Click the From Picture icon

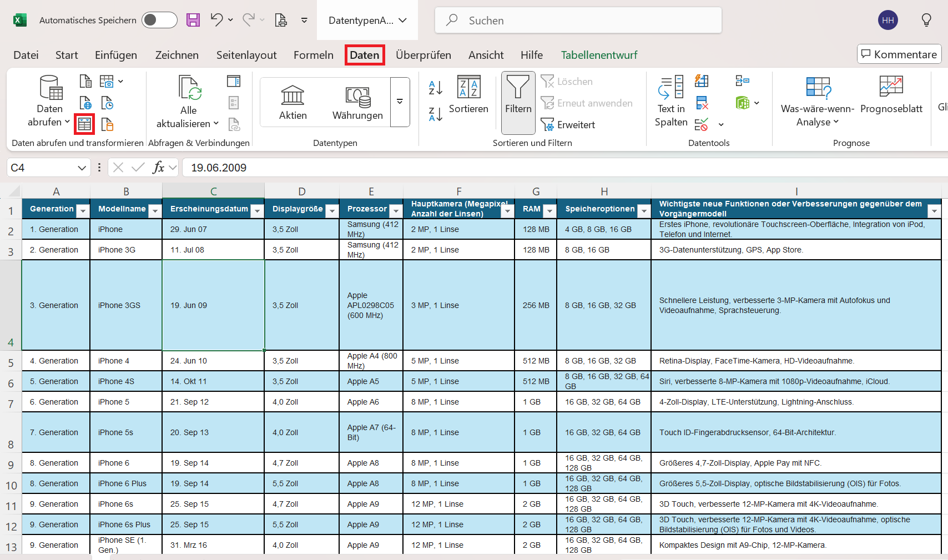click(107, 81)
